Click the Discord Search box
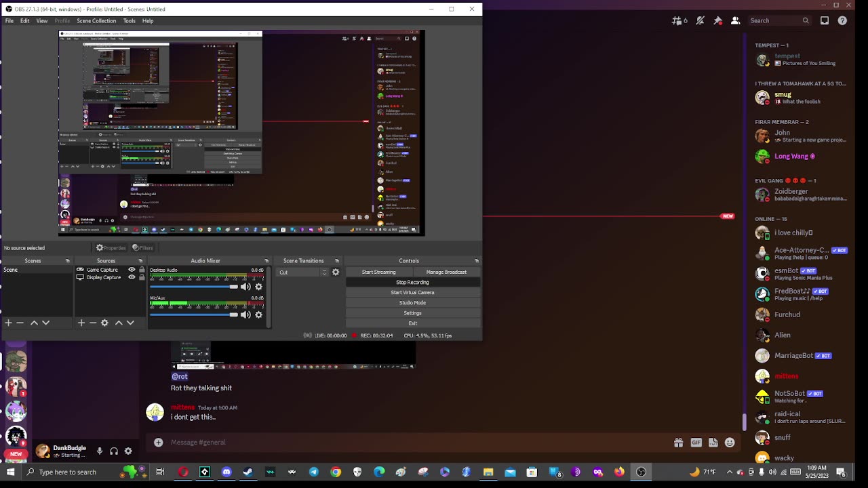This screenshot has width=868, height=488. (x=778, y=20)
